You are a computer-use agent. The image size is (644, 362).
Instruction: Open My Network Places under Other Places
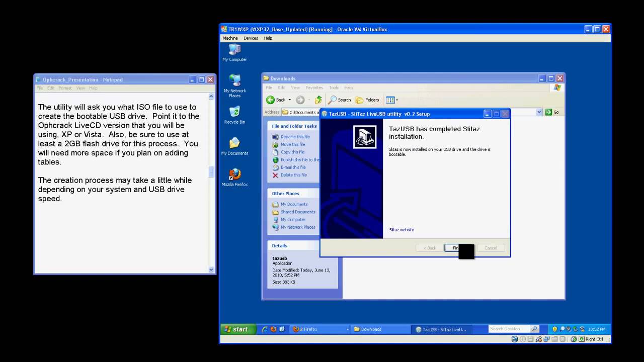point(294,227)
